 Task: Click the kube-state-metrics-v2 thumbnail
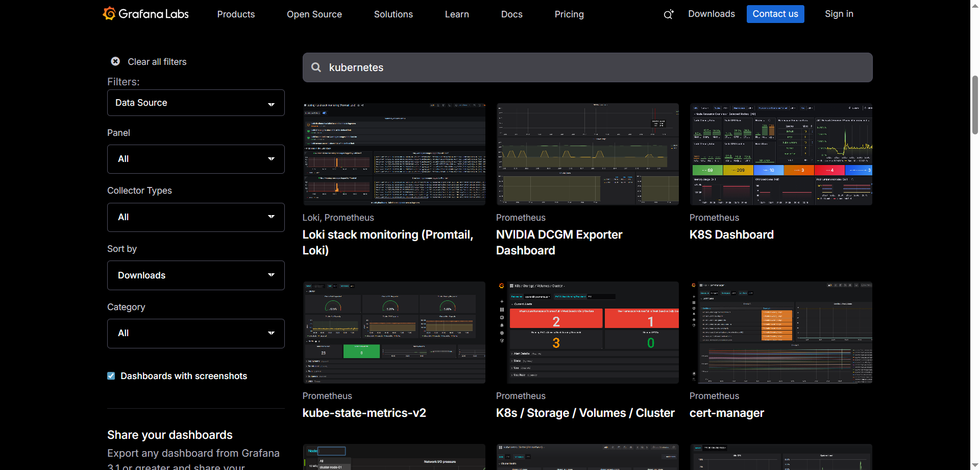coord(394,333)
